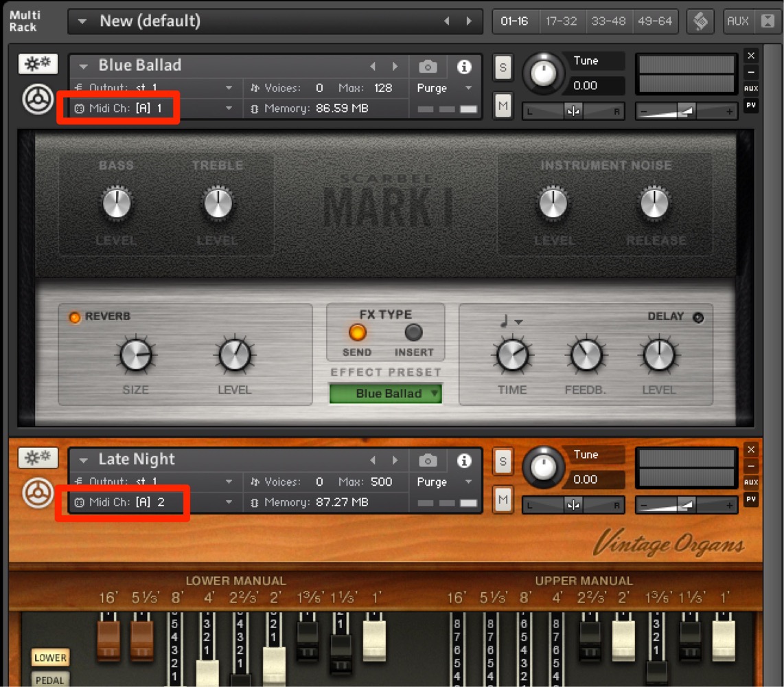
Task: Go to next Late Night preset arrow
Action: tap(395, 460)
